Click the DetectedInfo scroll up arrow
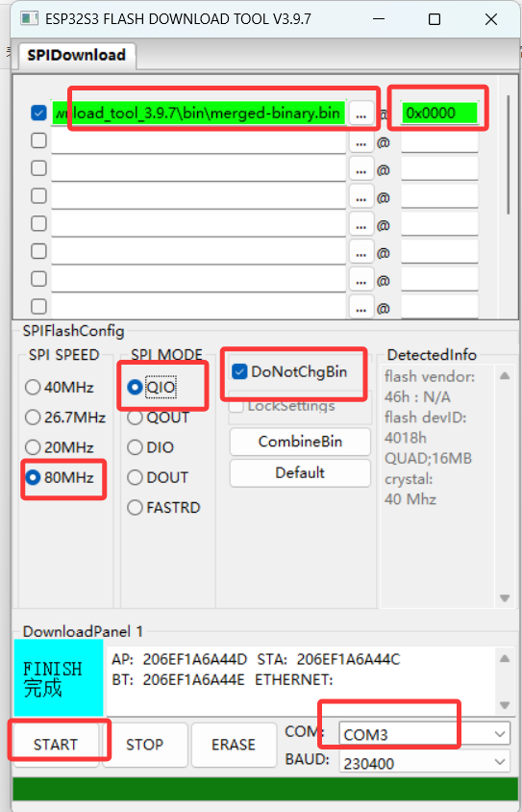This screenshot has height=812, width=522. pyautogui.click(x=505, y=376)
